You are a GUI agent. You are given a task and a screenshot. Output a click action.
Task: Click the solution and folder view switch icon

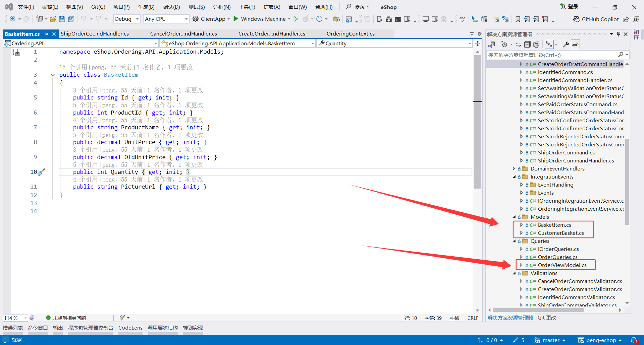coord(492,45)
